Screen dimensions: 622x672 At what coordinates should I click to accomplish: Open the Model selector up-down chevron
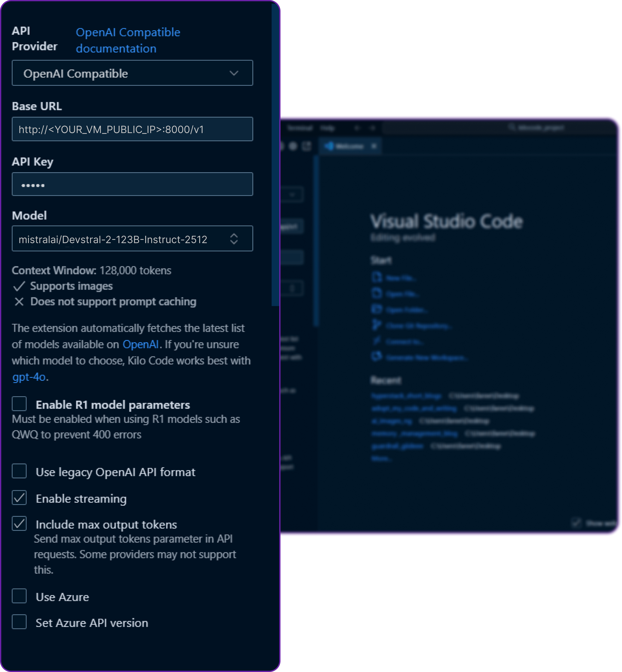click(234, 239)
